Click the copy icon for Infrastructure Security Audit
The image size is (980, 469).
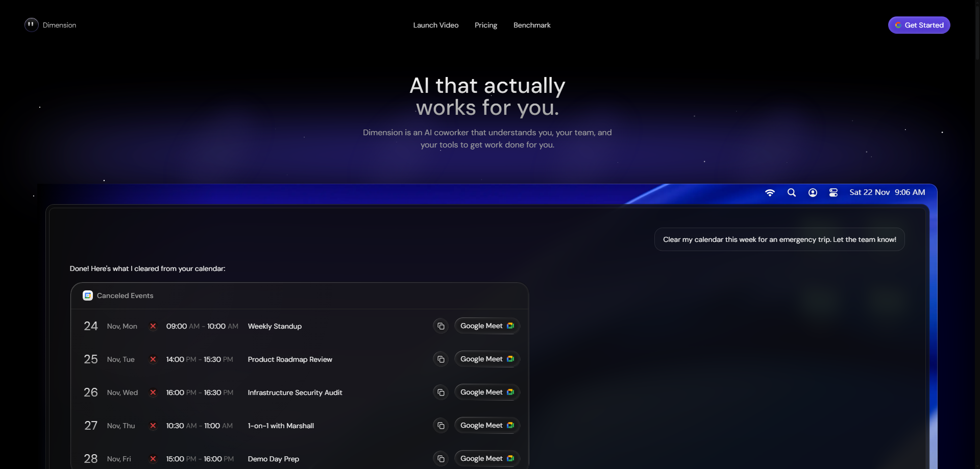[x=440, y=392]
